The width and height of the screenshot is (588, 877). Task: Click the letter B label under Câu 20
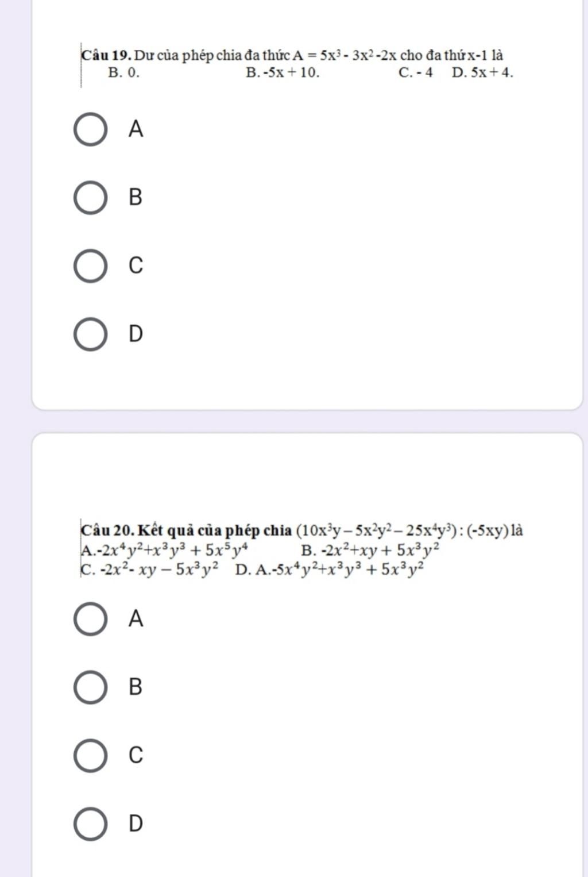136,687
